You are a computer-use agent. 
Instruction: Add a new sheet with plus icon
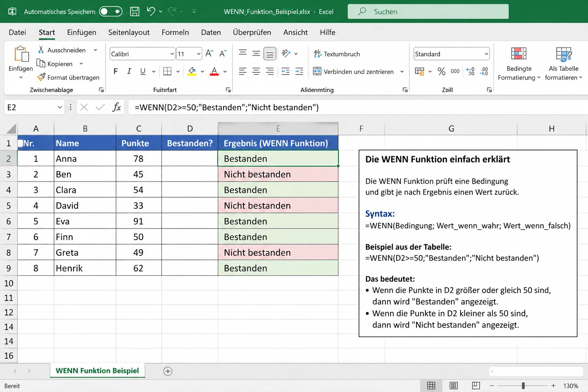tap(168, 371)
